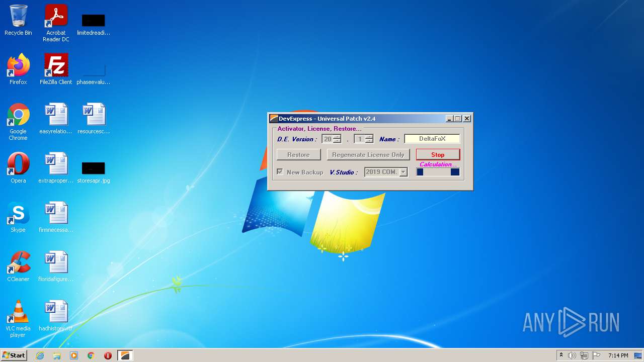Open Internet Explorer from the taskbar
The height and width of the screenshot is (362, 644).
pos(40,355)
